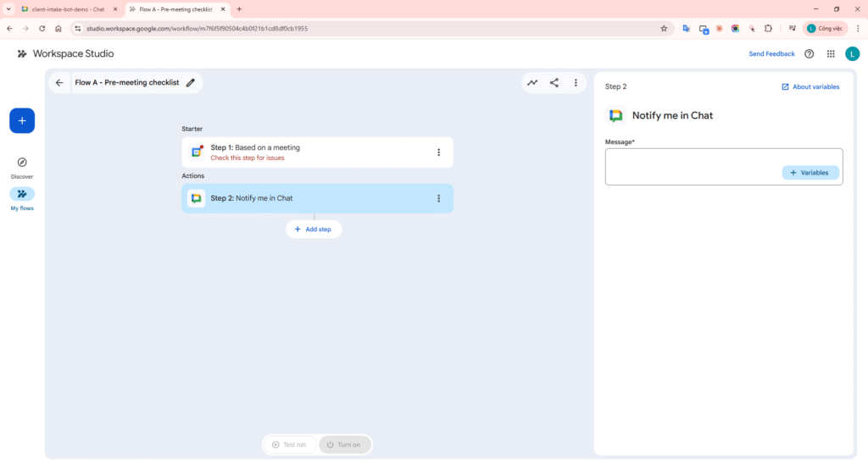Open Discover from the sidebar
868x470 pixels.
pos(22,167)
